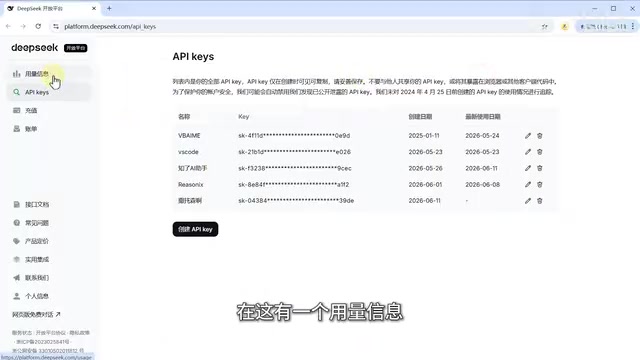Open 产品定价 pricing entry
The image size is (640, 360).
(37, 241)
